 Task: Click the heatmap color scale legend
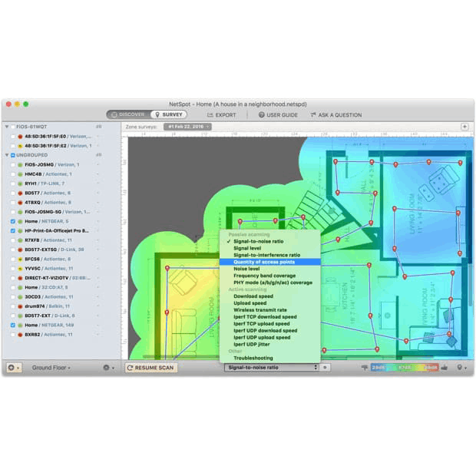tap(405, 368)
